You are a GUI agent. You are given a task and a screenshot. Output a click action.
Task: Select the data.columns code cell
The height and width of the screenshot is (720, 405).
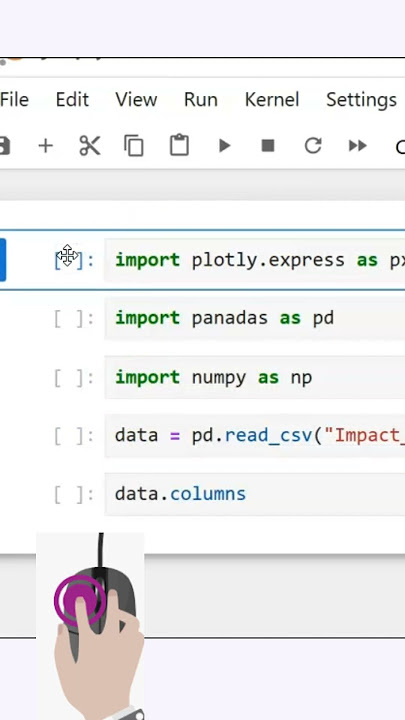pos(254,494)
